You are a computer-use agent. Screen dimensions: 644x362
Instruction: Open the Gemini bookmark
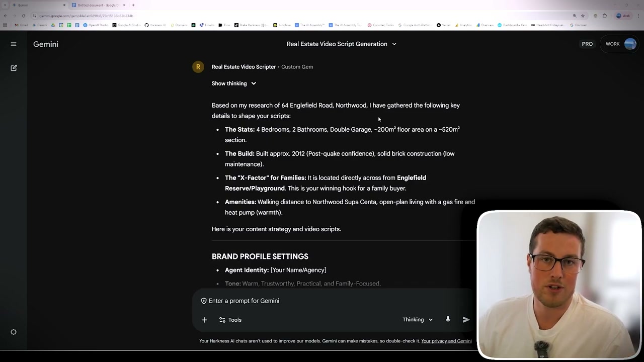[39, 25]
